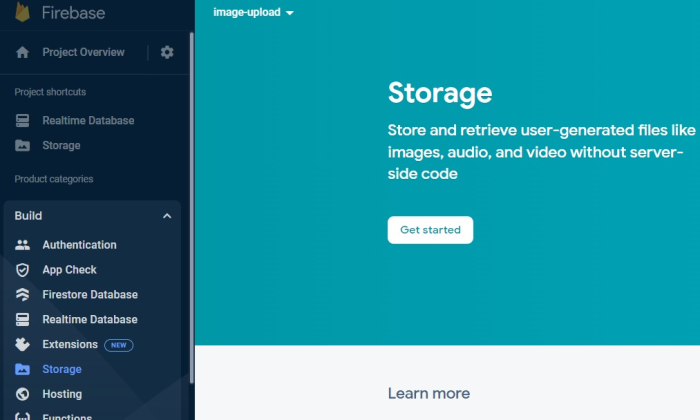The width and height of the screenshot is (700, 420).
Task: Open Firestore Database in Build menu
Action: (90, 295)
